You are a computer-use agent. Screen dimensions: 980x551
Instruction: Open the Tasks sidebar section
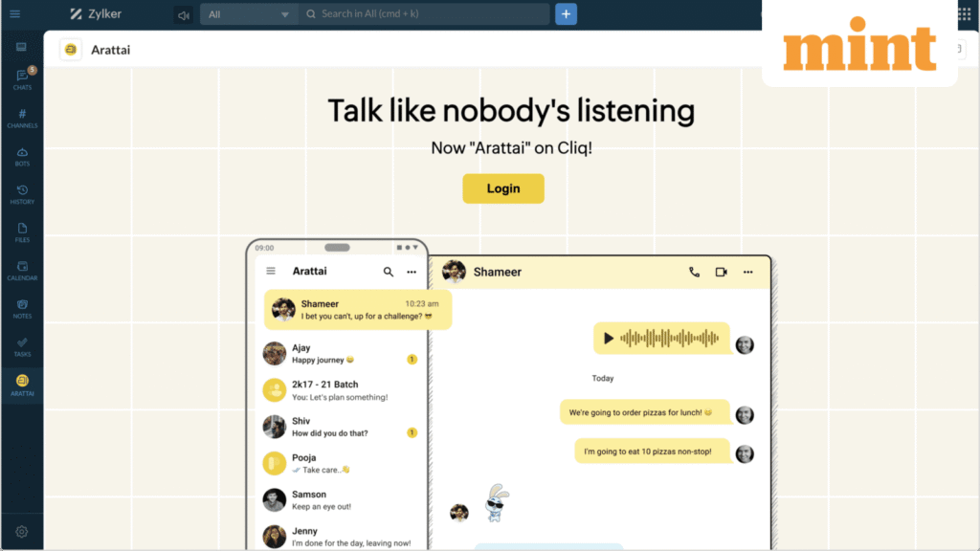[23, 346]
